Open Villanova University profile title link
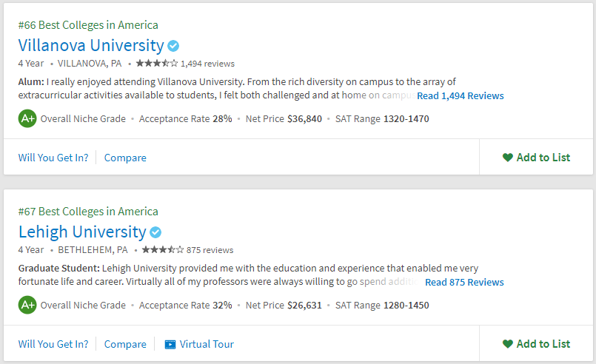 point(91,45)
